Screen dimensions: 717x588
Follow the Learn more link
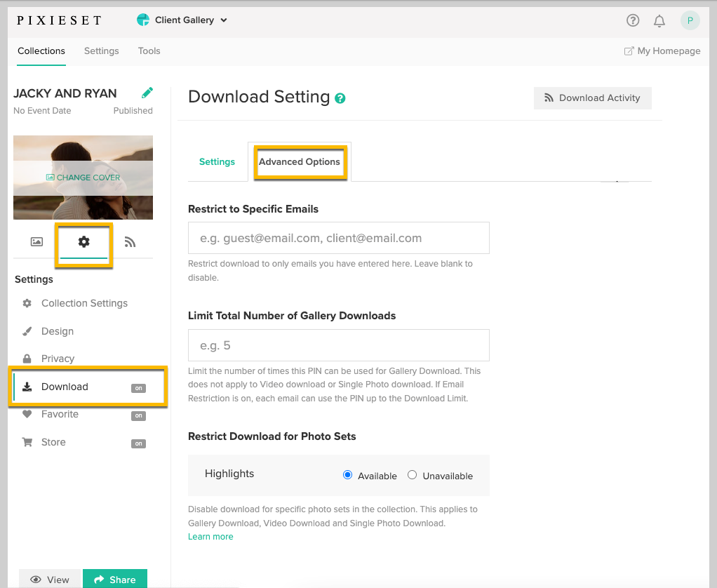[210, 536]
